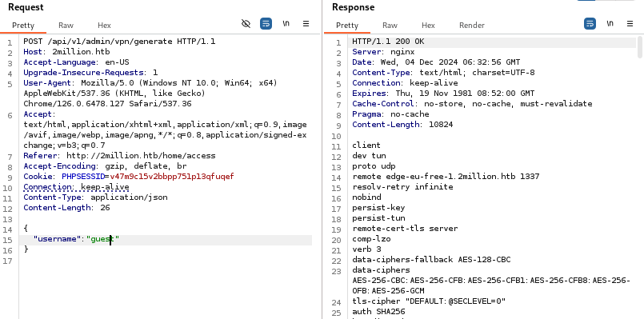Viewport: 644px width, 319px height.
Task: Switch to Raw tab in Request
Action: [66, 26]
